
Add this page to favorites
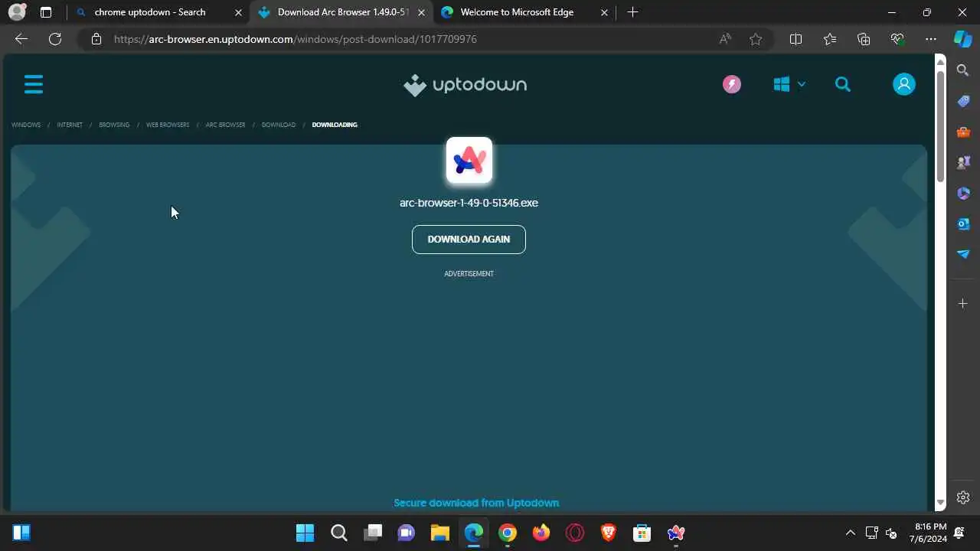click(x=756, y=39)
